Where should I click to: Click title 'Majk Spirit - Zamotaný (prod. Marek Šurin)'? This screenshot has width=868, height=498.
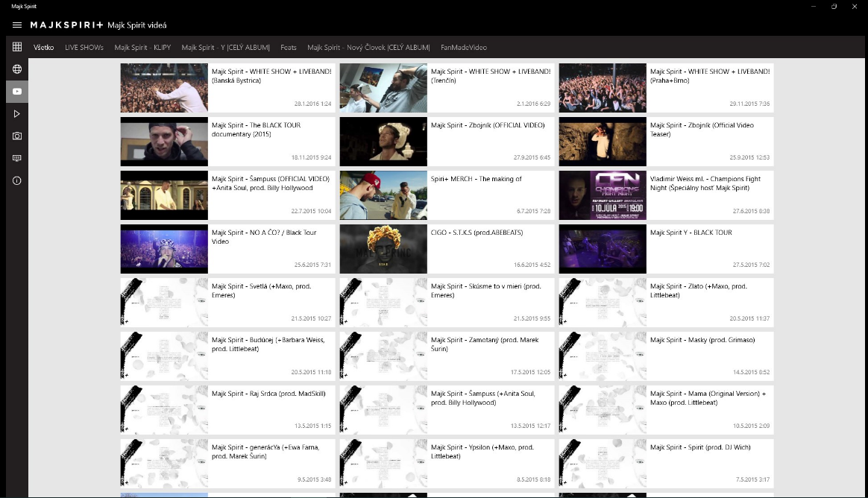coord(485,344)
